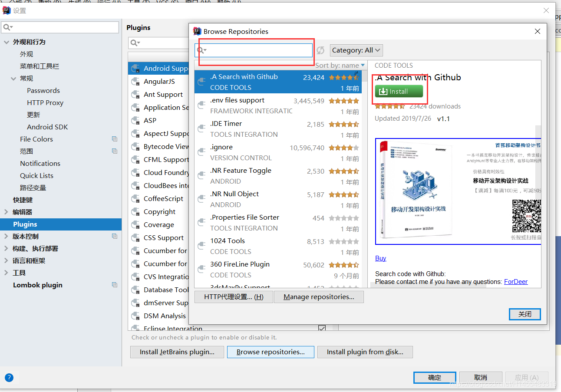Click 确定 button in settings dialog
This screenshot has width=561, height=392.
point(435,377)
